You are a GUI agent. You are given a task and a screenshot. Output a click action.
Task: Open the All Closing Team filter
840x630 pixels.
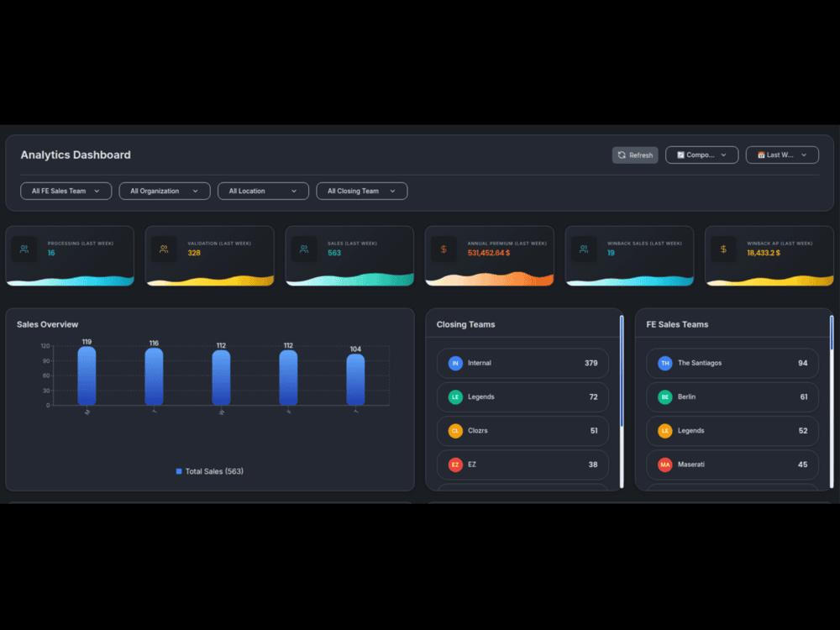point(361,191)
